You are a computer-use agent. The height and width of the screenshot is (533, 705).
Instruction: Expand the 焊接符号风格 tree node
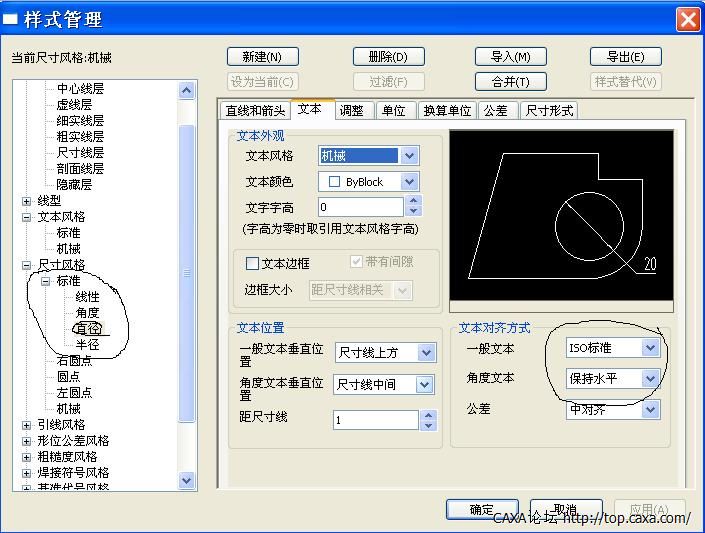click(x=27, y=473)
